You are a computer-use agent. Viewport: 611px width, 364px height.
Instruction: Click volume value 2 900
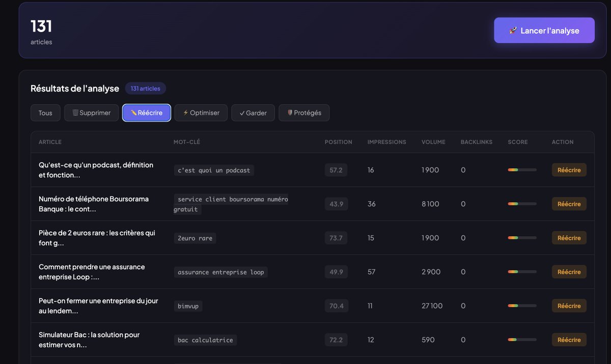click(x=431, y=272)
